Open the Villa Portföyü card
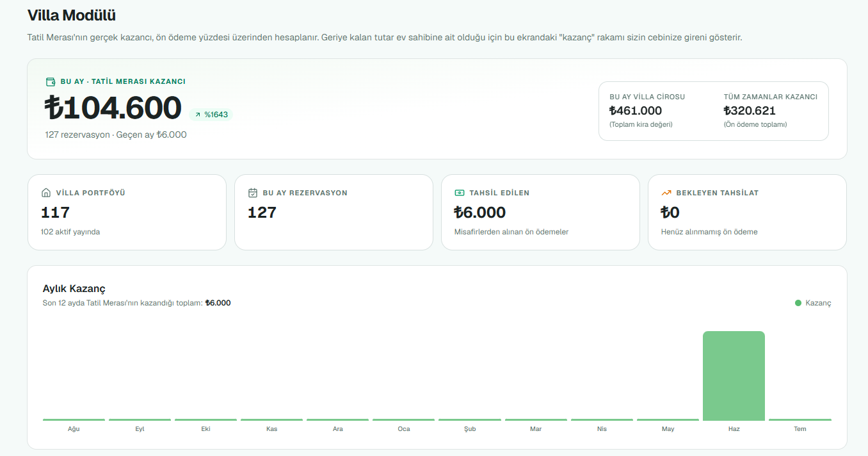 [127, 212]
